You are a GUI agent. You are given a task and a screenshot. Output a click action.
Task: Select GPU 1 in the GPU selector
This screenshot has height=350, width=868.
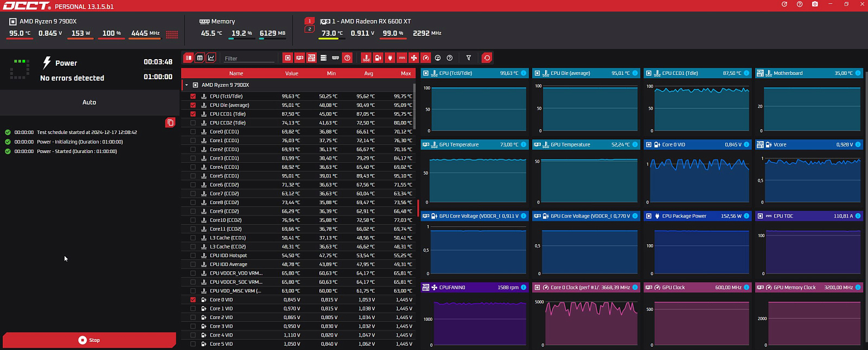(x=310, y=21)
